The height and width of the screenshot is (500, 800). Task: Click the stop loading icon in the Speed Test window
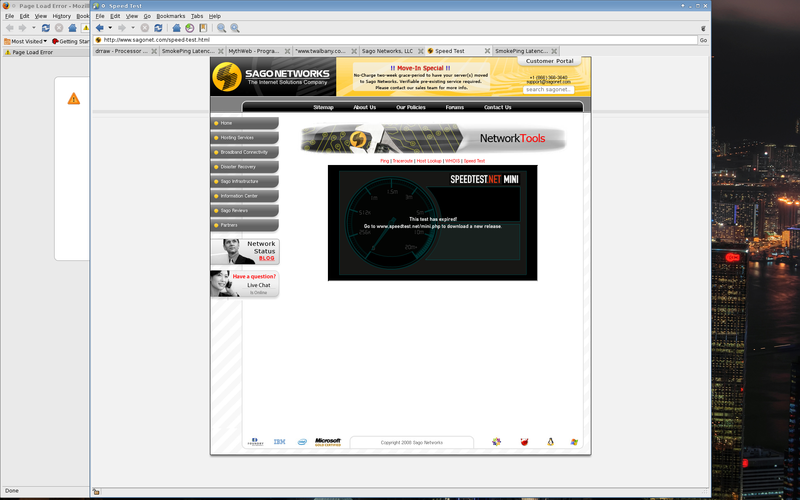[145, 28]
